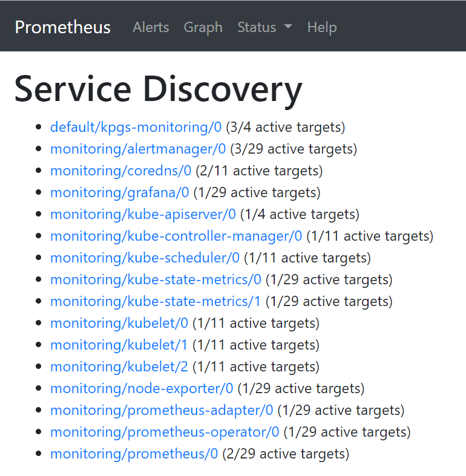The height and width of the screenshot is (476, 466).
Task: Jump to monitoring/kube-controller-manager/0
Action: point(176,236)
